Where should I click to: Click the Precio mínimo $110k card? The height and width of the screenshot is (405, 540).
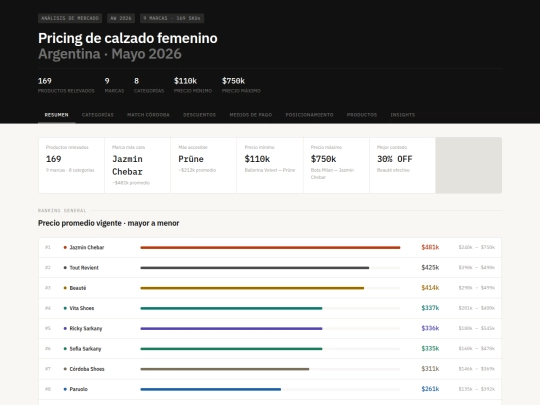(270, 165)
